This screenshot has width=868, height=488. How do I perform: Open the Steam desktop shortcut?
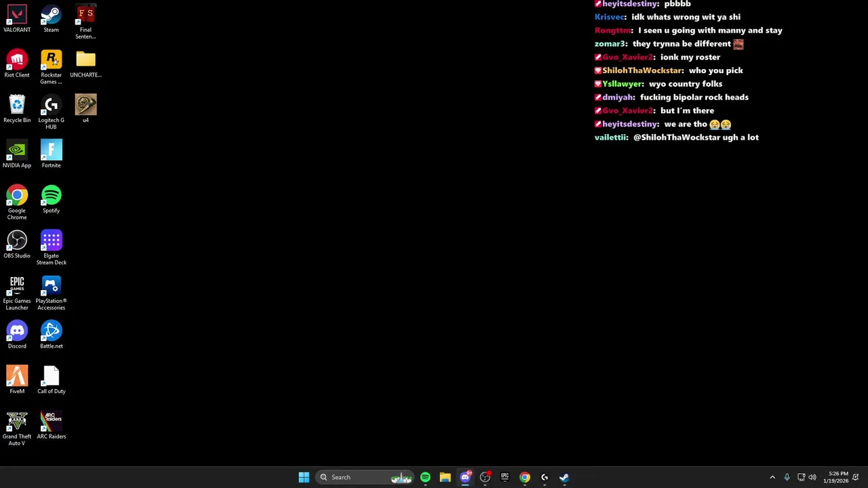[x=51, y=19]
